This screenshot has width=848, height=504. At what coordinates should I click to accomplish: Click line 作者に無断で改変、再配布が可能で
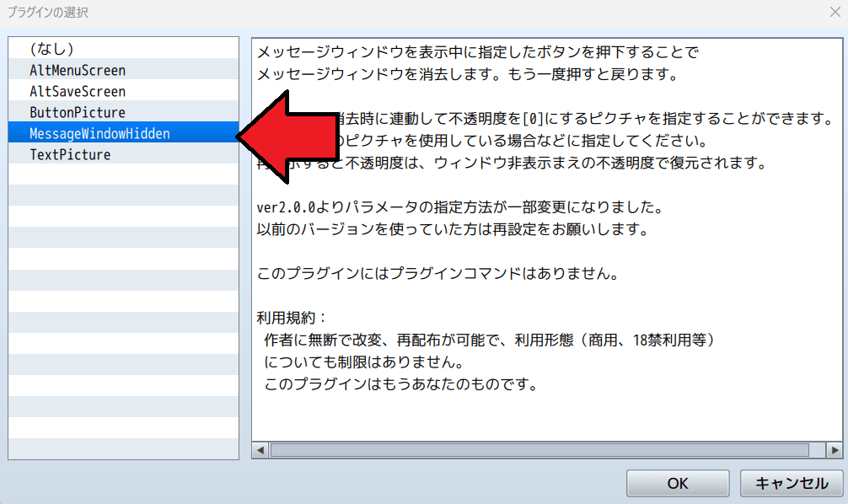coord(490,340)
